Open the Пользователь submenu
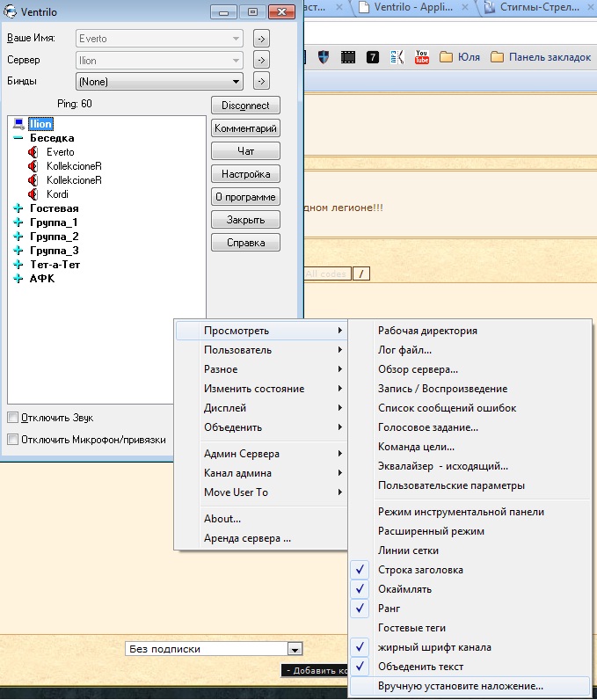The width and height of the screenshot is (597, 700). (261, 350)
